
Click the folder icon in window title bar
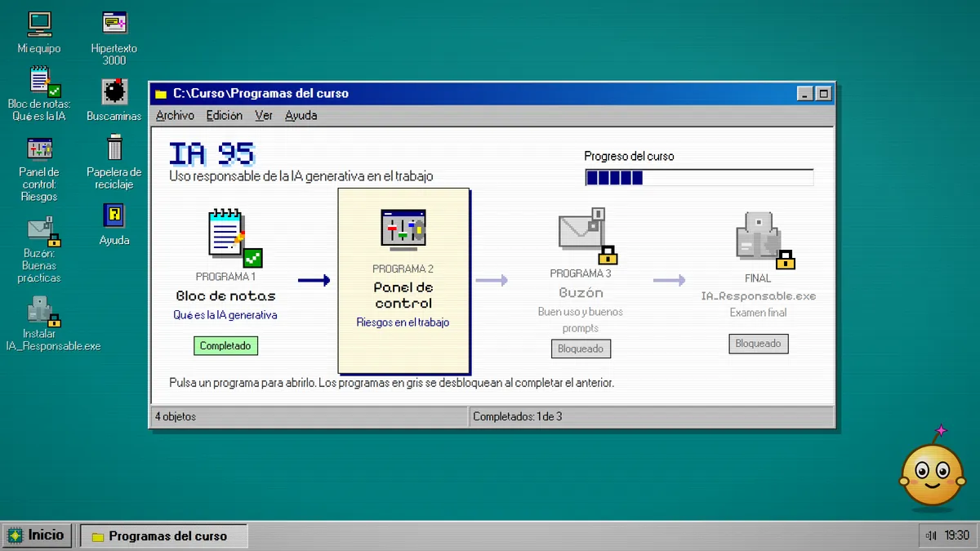click(x=161, y=94)
